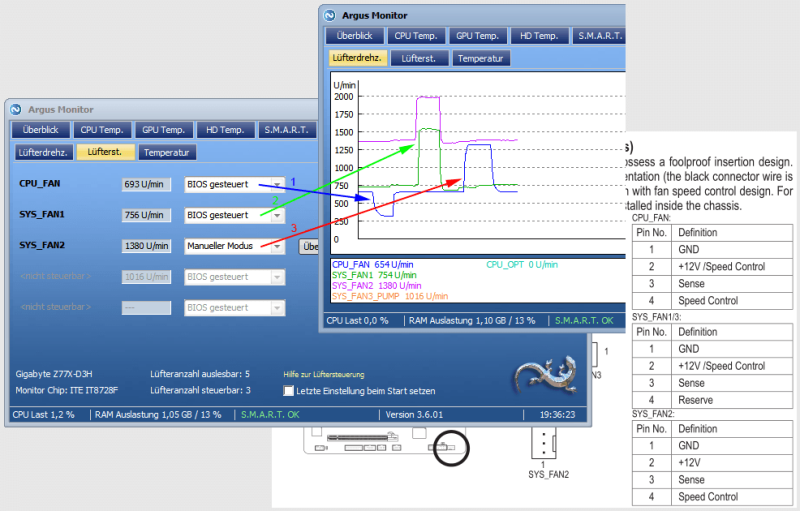This screenshot has height=511, width=800.
Task: Click the lizard mascot image in the back window
Action: click(545, 377)
